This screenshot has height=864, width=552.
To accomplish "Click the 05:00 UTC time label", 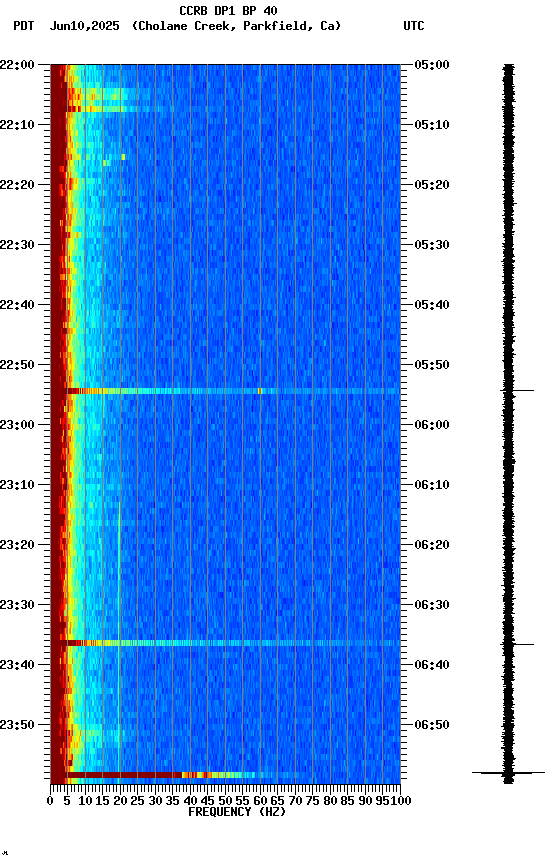I will (x=432, y=65).
